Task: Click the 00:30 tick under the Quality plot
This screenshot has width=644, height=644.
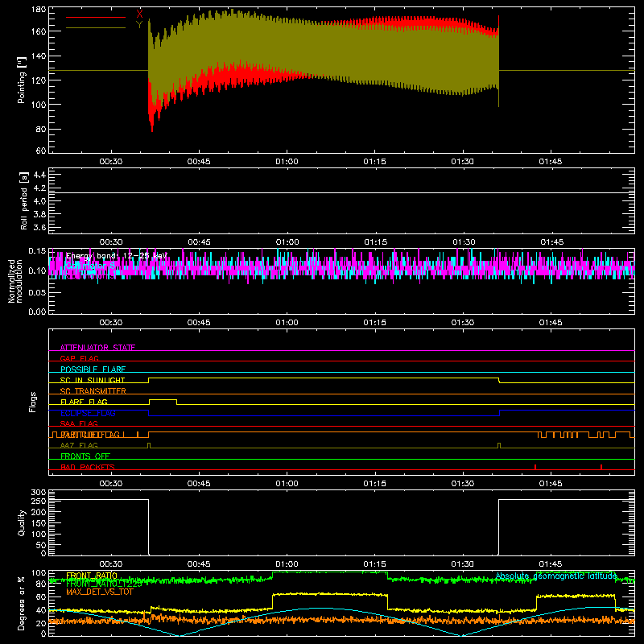Action: 111,564
